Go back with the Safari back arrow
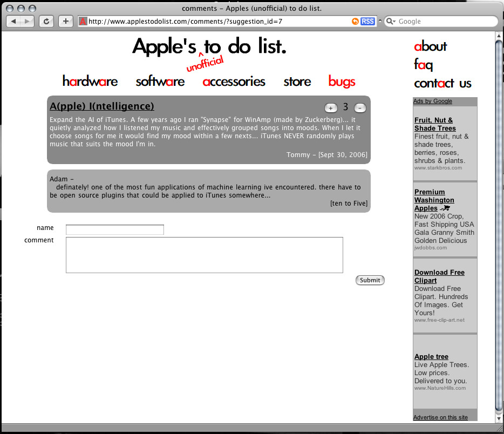Screen dimensions: 504x434 pyautogui.click(x=13, y=22)
